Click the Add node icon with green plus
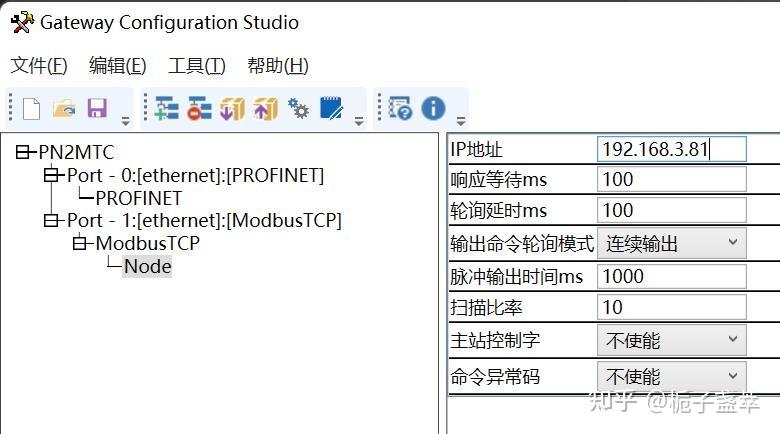Screen dimensions: 780x434 167,108
